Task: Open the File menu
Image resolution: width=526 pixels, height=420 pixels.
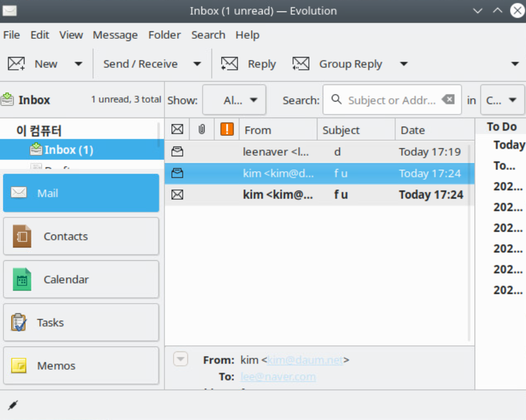Action: coord(11,35)
